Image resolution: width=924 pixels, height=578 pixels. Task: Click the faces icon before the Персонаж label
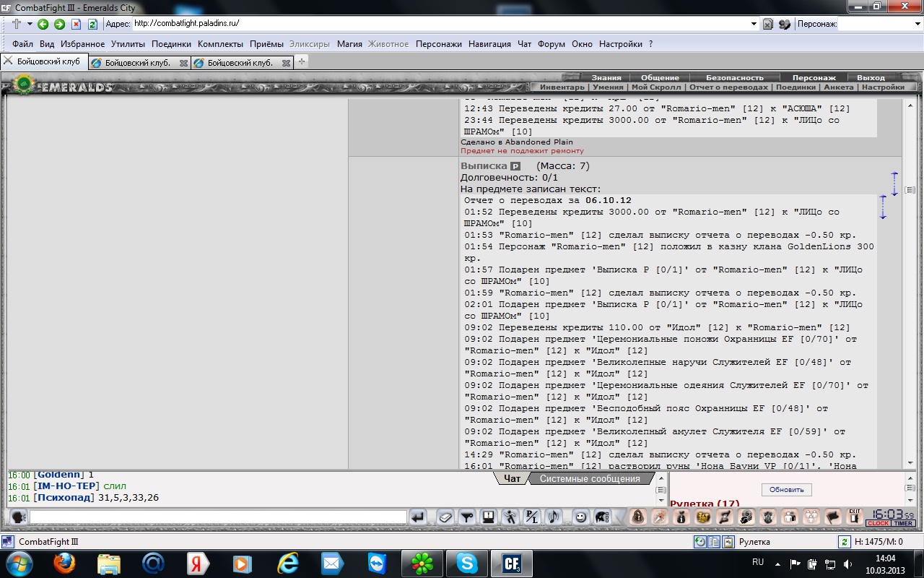pos(785,24)
